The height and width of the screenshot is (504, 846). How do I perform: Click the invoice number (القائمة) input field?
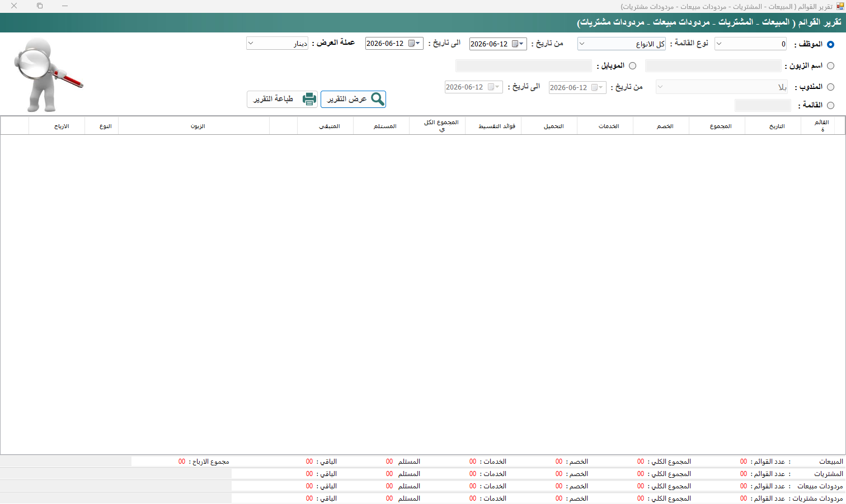coord(763,105)
